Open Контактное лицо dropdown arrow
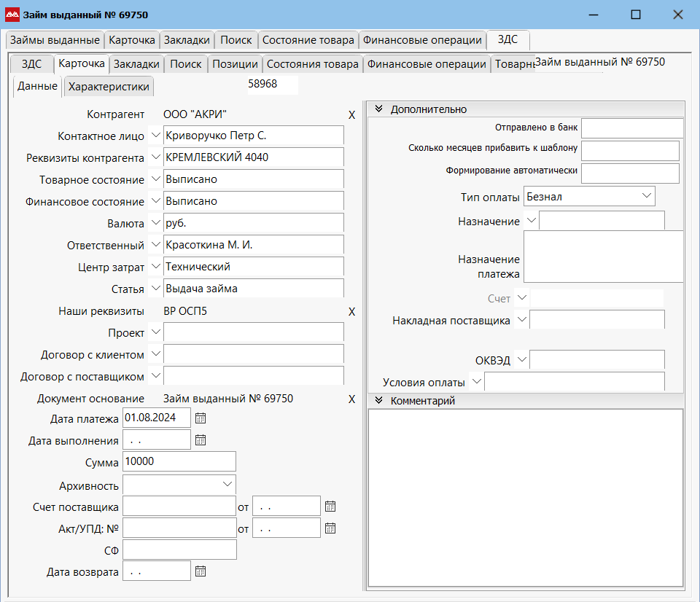This screenshot has width=700, height=602. click(x=155, y=135)
